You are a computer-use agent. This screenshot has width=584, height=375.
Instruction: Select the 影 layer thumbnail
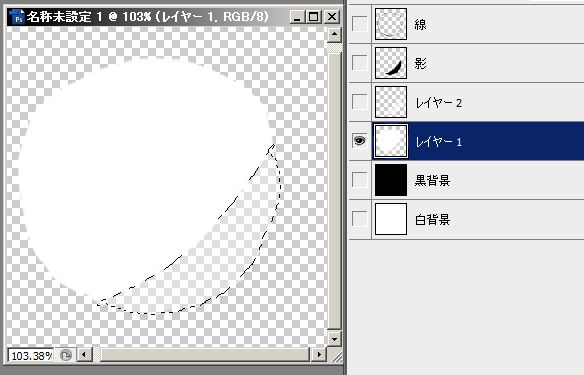click(x=391, y=63)
